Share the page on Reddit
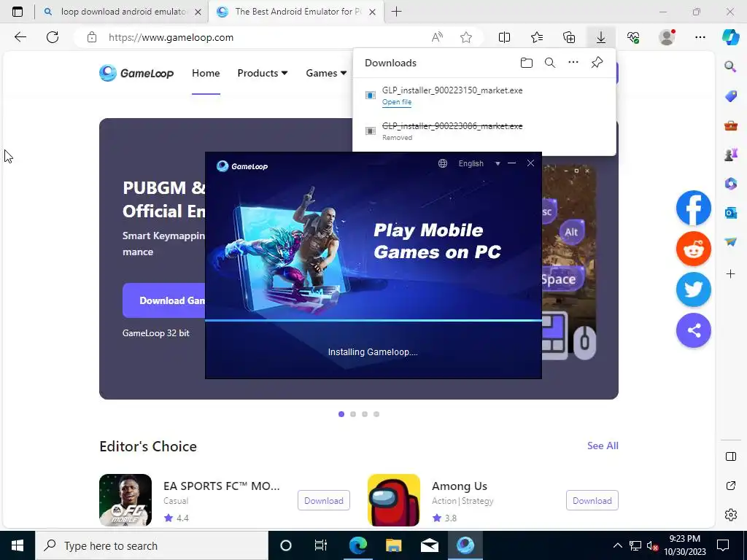The image size is (747, 560). tap(693, 249)
